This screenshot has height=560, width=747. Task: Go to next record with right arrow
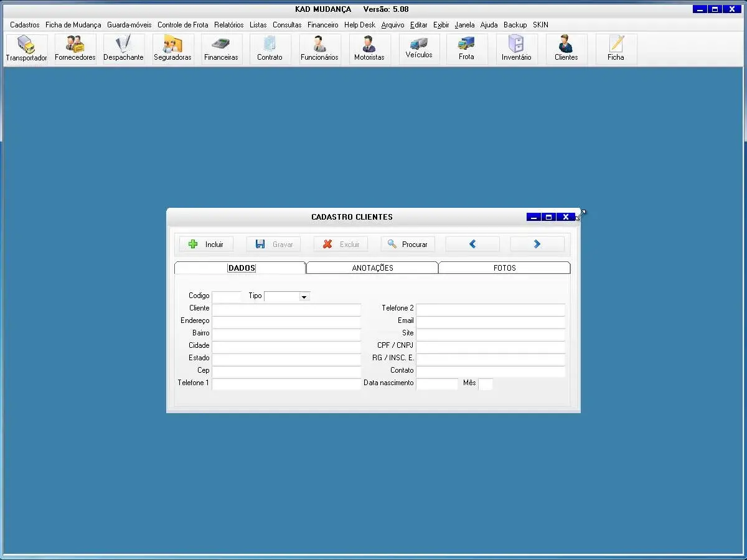coord(537,244)
